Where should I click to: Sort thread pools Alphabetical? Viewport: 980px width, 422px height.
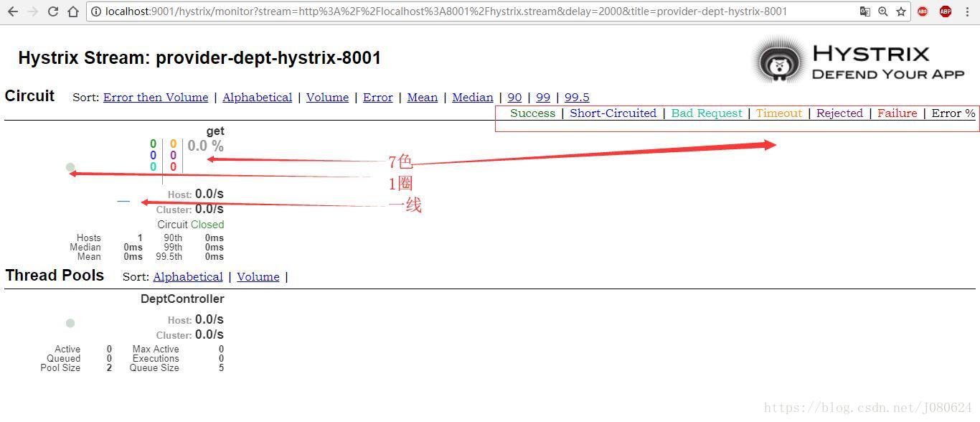pos(188,277)
